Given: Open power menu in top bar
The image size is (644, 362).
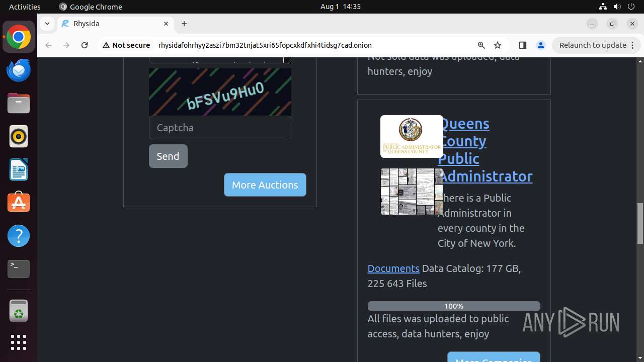Looking at the screenshot, I should tap(631, 7).
